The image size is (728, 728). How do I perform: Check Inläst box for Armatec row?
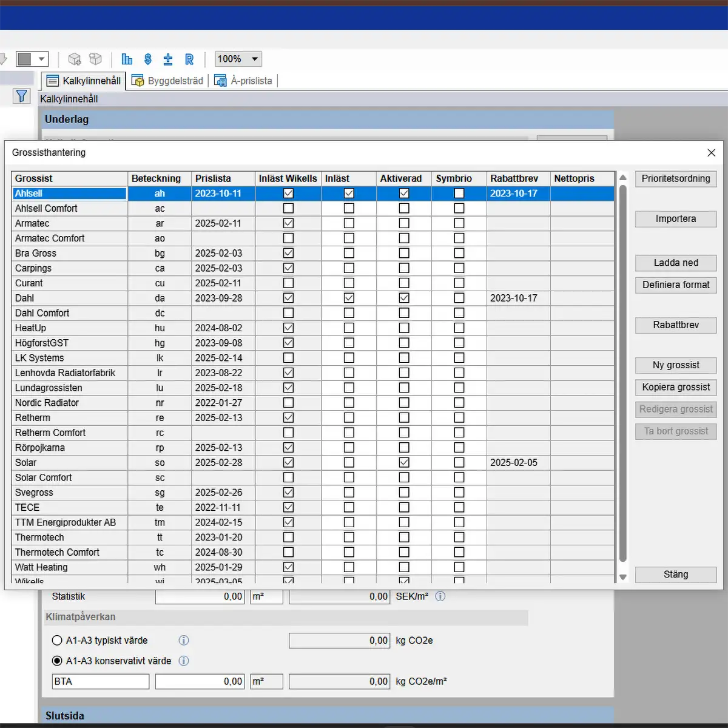pyautogui.click(x=349, y=223)
